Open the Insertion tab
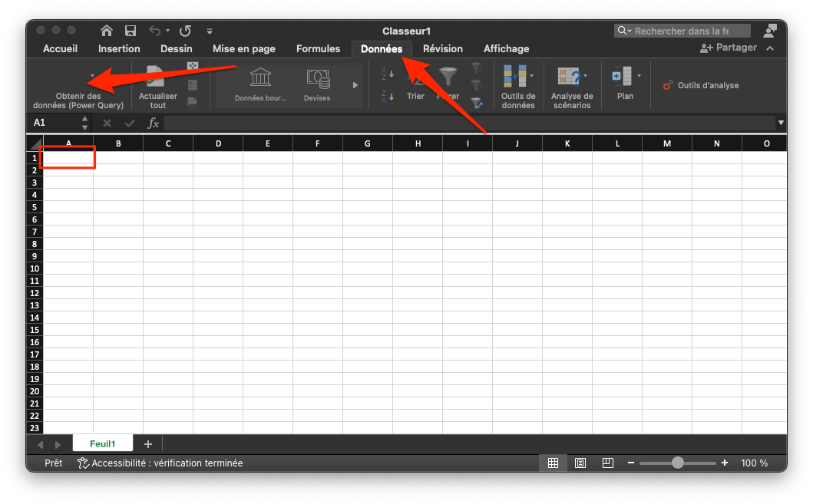 pos(119,48)
